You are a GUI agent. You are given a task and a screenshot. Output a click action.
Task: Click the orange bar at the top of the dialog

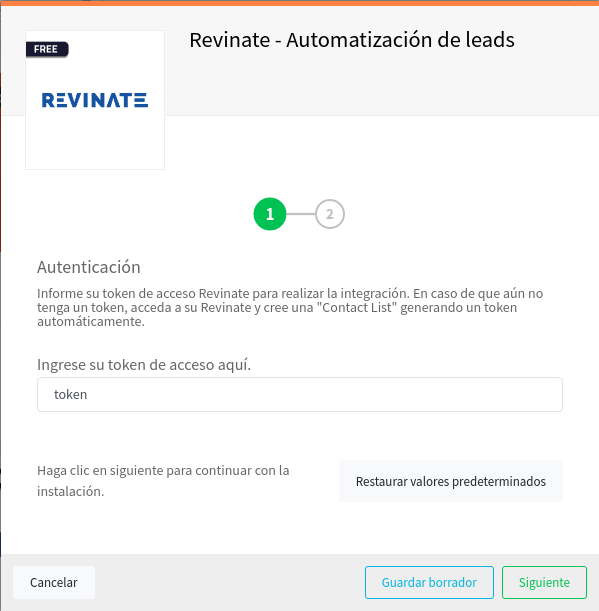pyautogui.click(x=299, y=3)
